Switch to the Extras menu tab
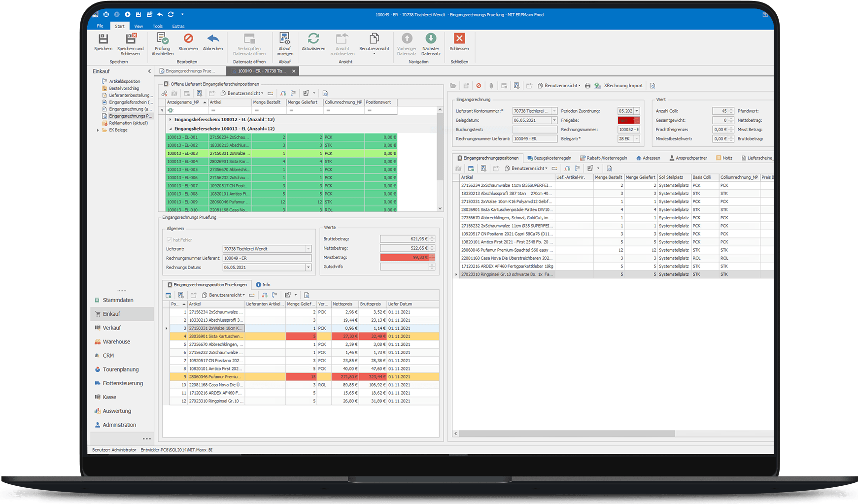 pos(178,26)
